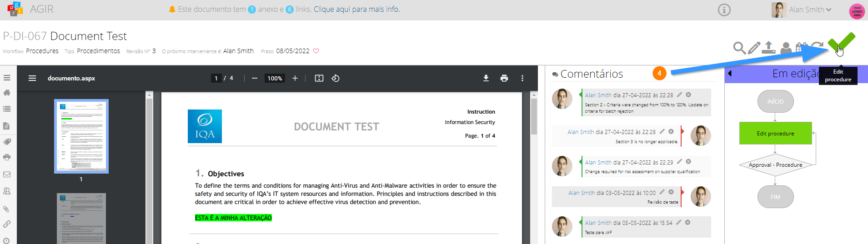Open the clock history icon in sidebar
868x244 pixels.
tap(6, 240)
